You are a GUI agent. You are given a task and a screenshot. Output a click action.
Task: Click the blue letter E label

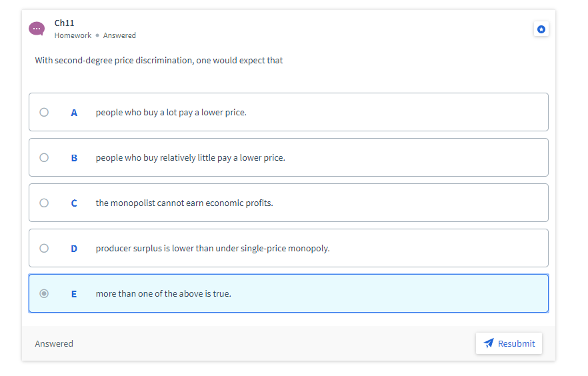(x=74, y=293)
